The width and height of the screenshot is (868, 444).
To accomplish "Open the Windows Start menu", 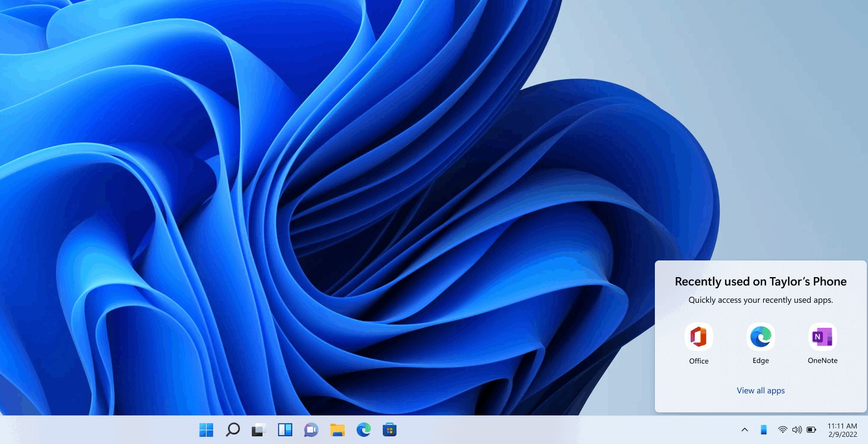I will point(206,430).
